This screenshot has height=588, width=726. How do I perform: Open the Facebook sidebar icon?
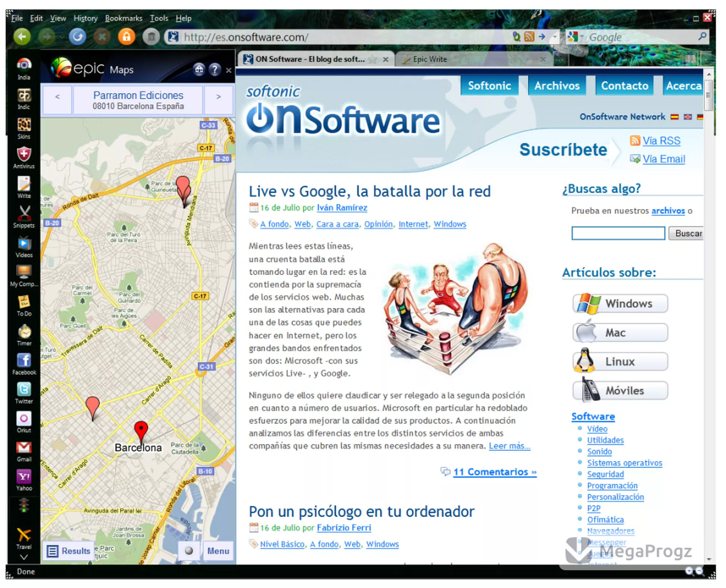pyautogui.click(x=24, y=364)
